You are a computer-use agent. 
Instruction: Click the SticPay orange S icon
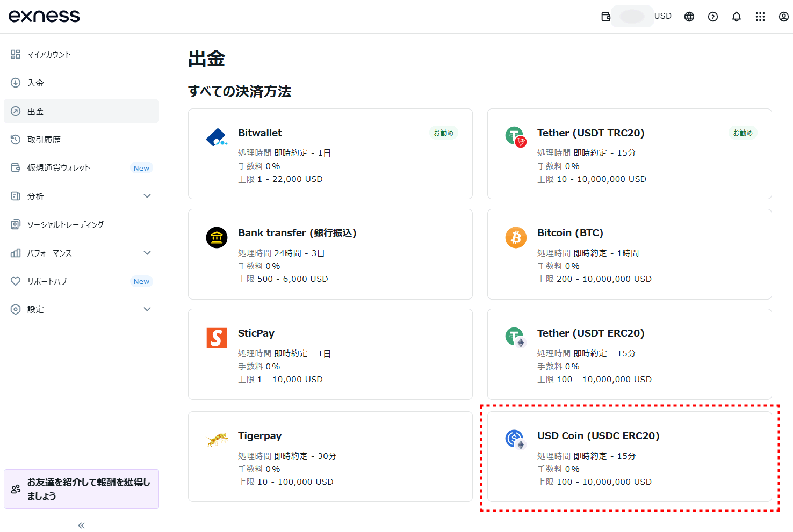pos(217,338)
